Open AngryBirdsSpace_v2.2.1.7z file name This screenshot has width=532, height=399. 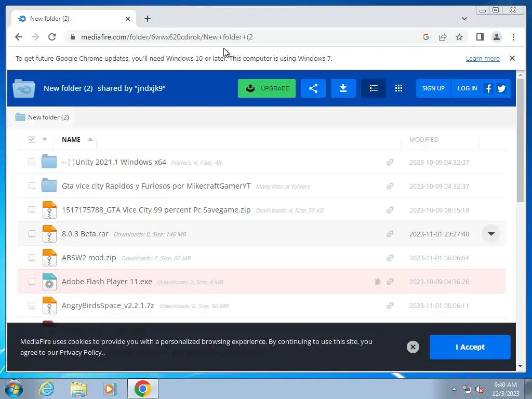[x=108, y=305]
